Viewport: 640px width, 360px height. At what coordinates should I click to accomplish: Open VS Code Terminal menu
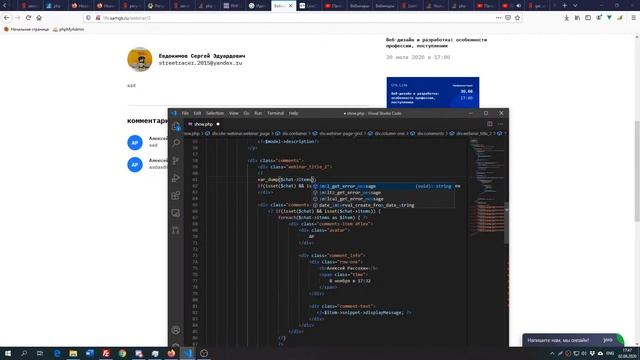276,113
